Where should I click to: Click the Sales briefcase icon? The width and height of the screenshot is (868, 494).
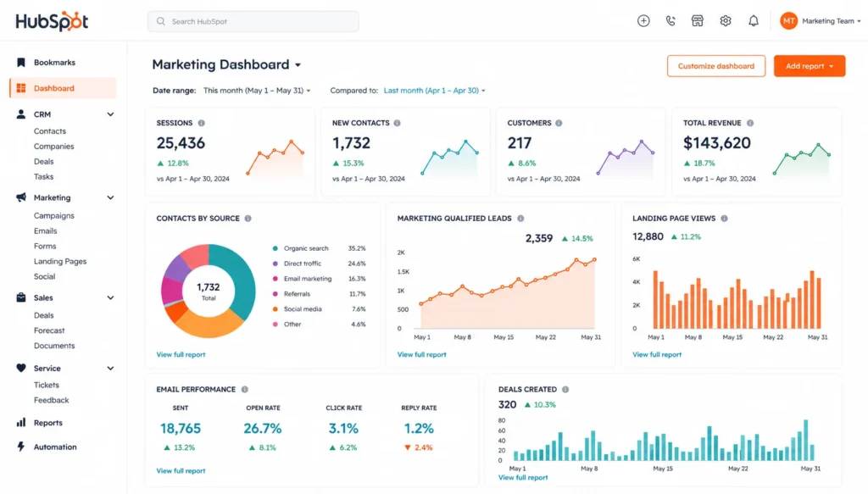click(21, 297)
